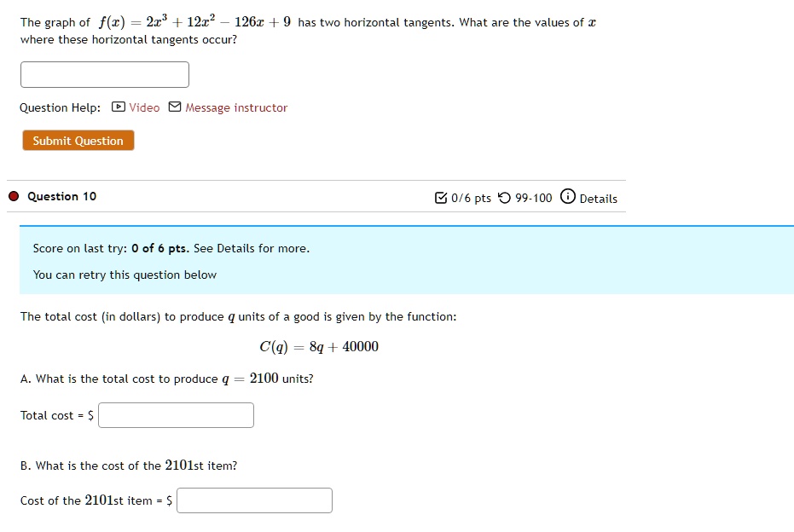
Task: Click the Details info icon
Action: click(x=568, y=196)
